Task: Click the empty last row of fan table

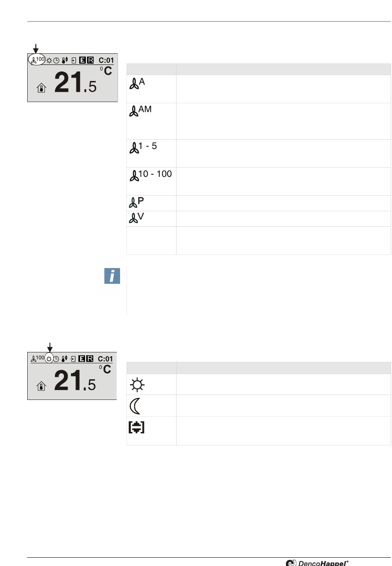Action: [259, 240]
